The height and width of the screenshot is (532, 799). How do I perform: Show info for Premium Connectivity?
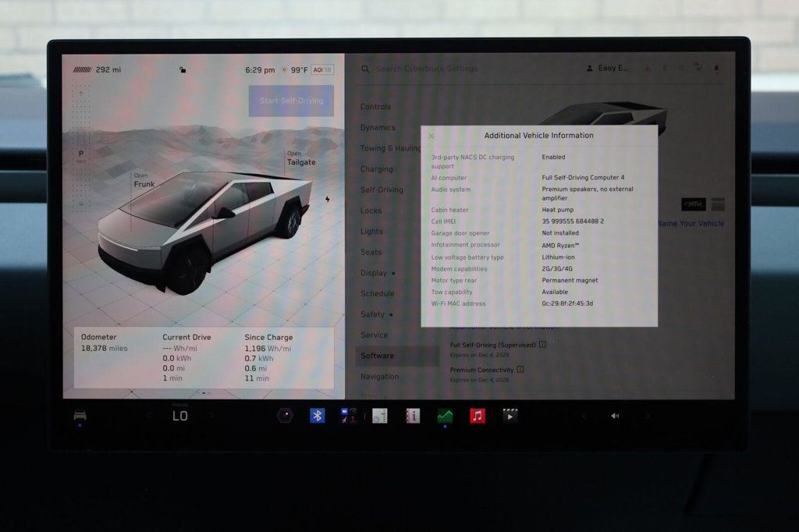pos(520,370)
